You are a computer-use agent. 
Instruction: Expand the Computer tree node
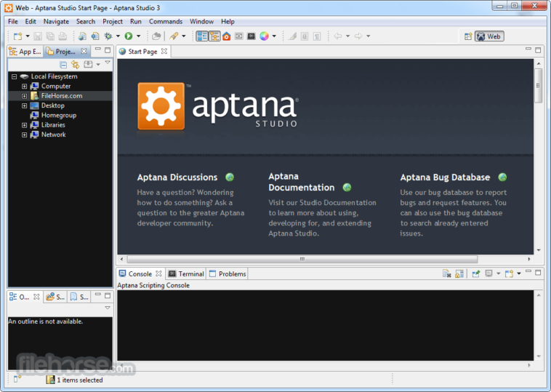tap(24, 87)
